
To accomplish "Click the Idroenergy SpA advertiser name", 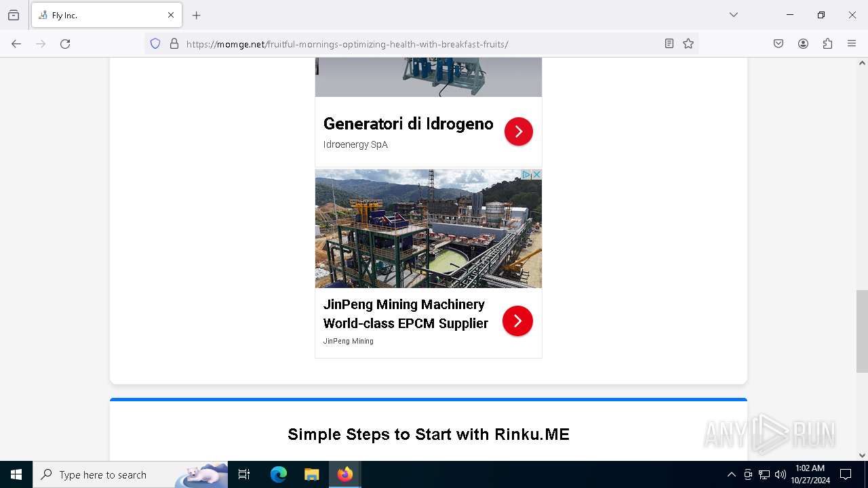I will pyautogui.click(x=355, y=144).
